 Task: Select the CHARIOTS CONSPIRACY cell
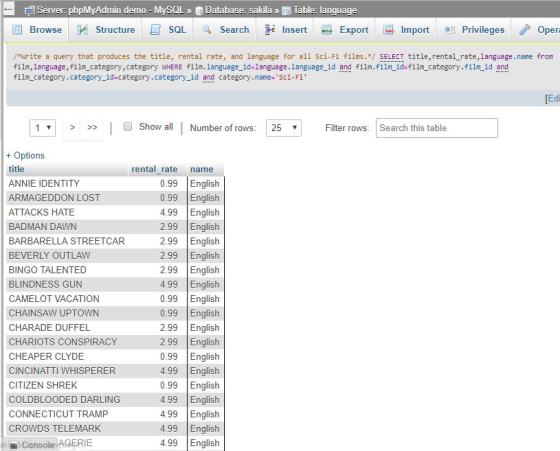coord(67,342)
